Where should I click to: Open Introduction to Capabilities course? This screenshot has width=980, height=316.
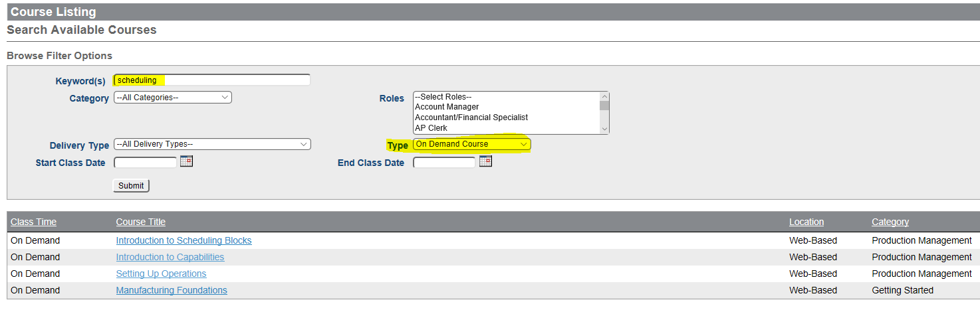[x=170, y=257]
